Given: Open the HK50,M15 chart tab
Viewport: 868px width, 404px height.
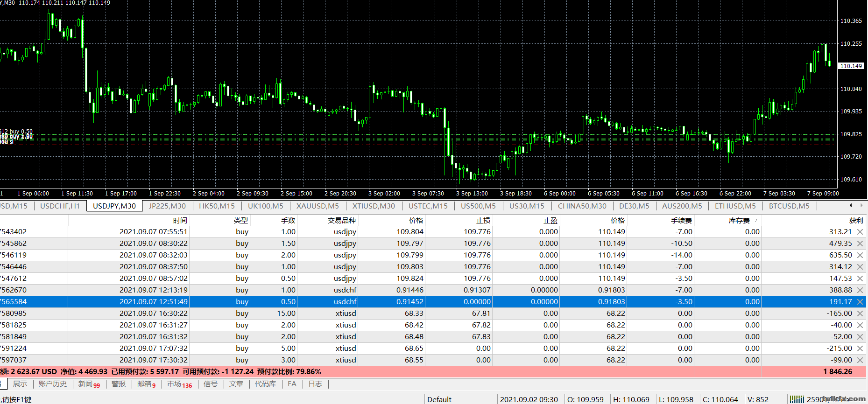Looking at the screenshot, I should click(217, 206).
